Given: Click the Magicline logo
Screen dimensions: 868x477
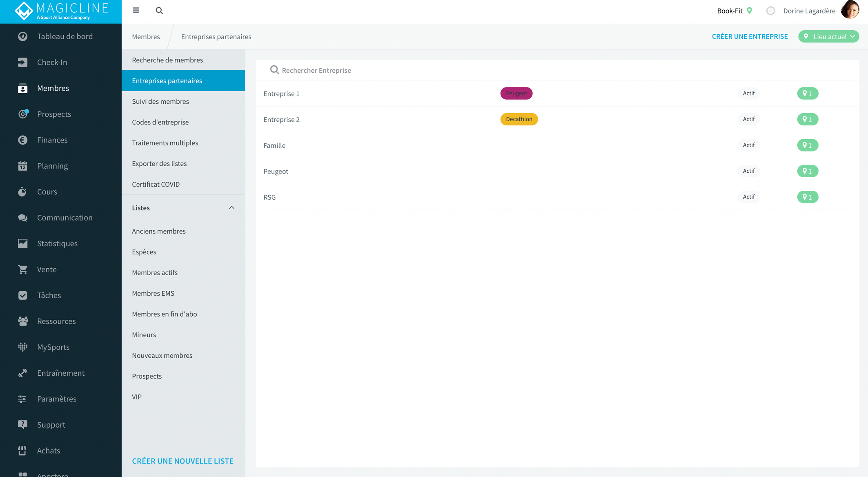Looking at the screenshot, I should (x=61, y=11).
